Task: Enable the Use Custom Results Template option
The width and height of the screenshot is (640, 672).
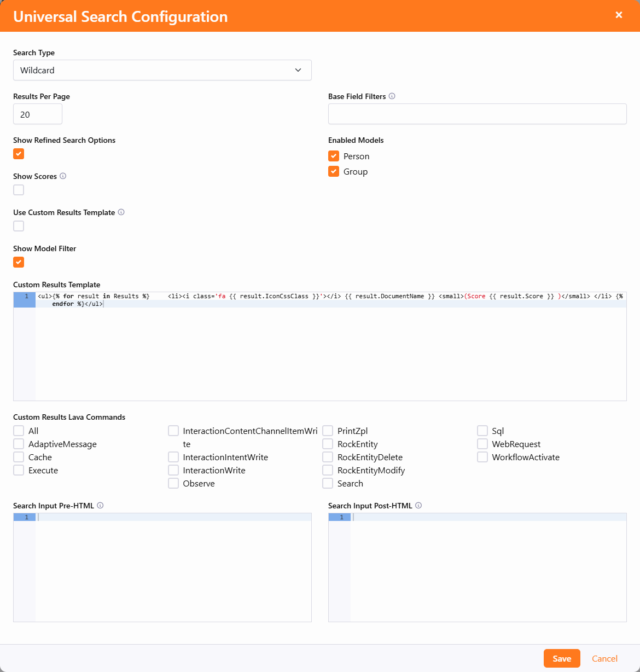Action: (x=18, y=225)
